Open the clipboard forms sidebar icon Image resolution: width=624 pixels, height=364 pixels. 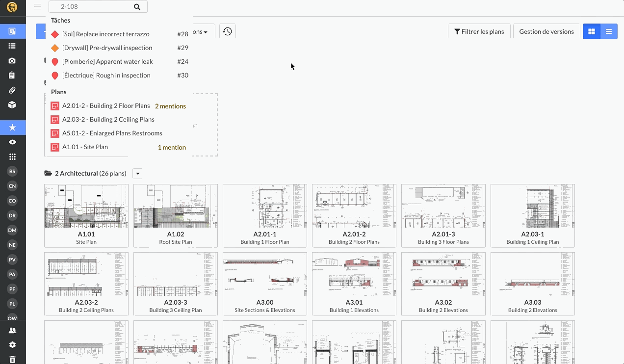(12, 76)
